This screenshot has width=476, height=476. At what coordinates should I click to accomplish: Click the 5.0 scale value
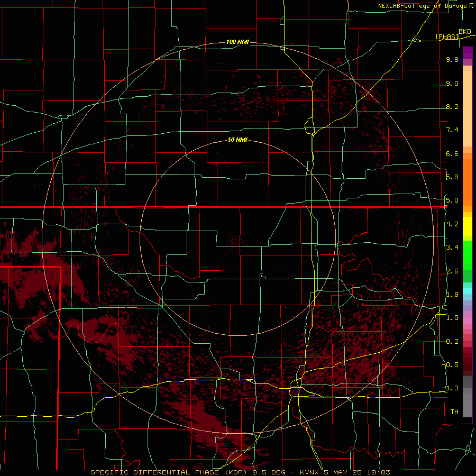(x=452, y=200)
